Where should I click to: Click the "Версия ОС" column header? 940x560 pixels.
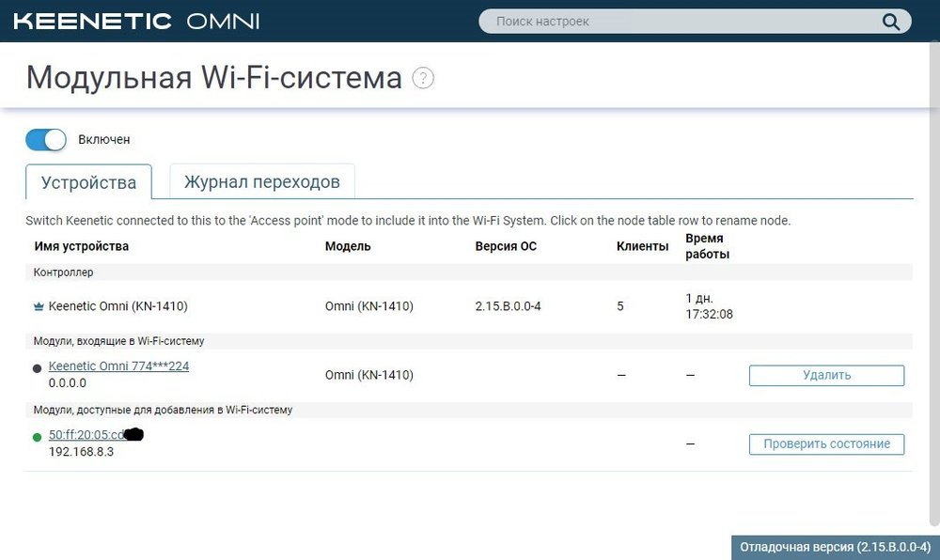(506, 246)
